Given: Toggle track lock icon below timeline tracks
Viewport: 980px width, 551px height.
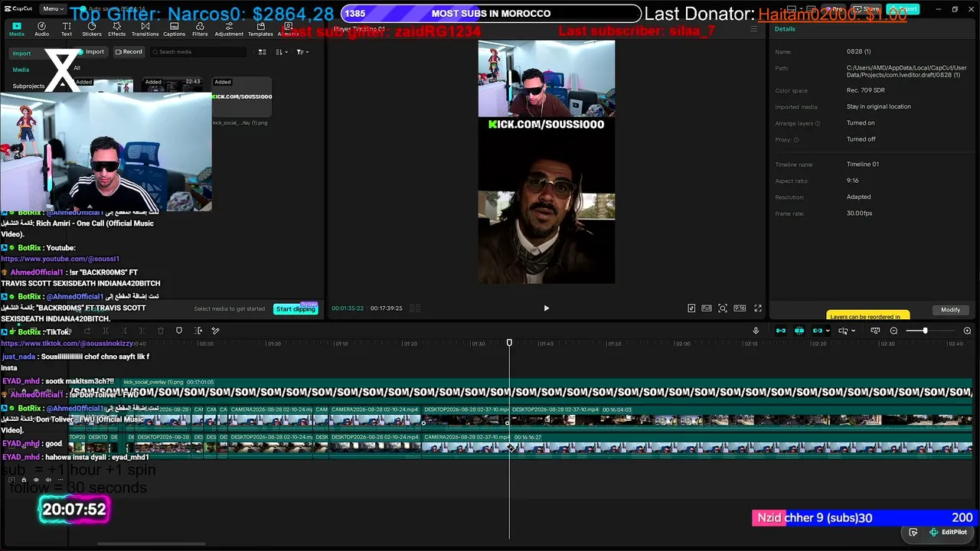Looking at the screenshot, I should pyautogui.click(x=23, y=480).
